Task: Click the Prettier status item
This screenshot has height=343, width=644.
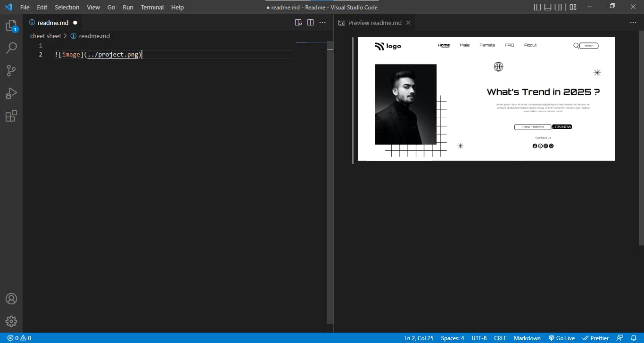Action: [x=595, y=338]
